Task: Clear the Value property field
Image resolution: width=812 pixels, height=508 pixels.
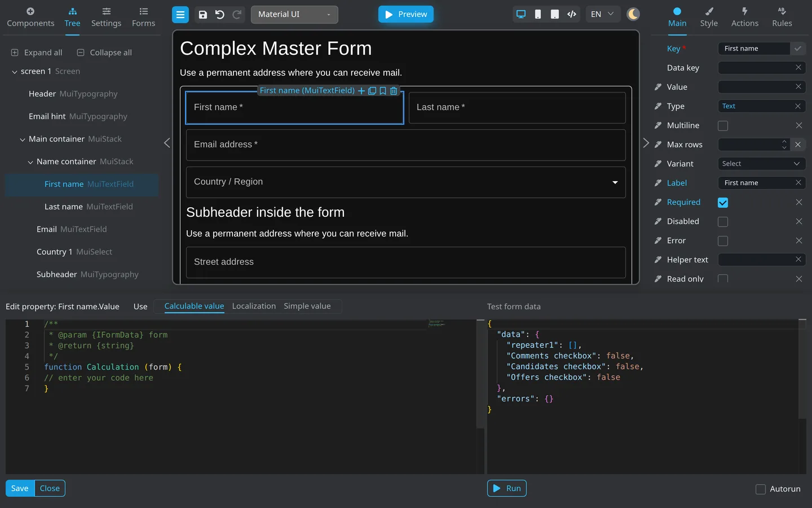Action: [798, 87]
